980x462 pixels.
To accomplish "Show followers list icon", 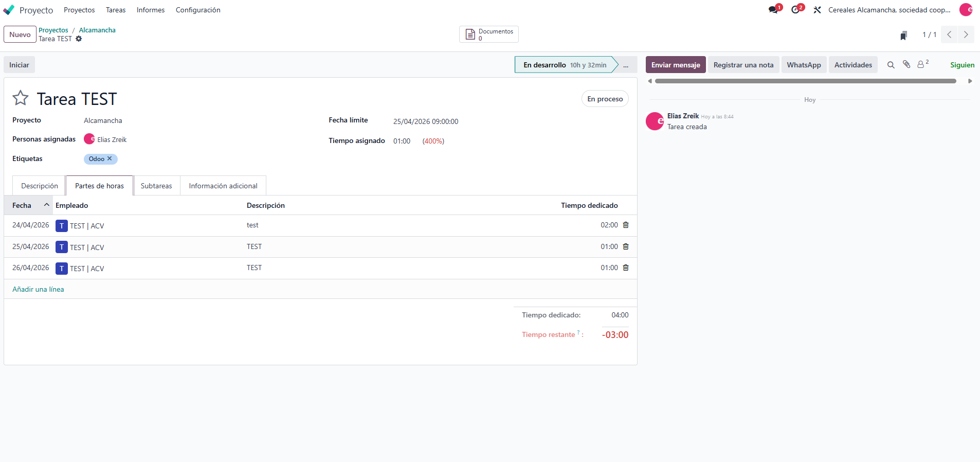I will (x=922, y=65).
